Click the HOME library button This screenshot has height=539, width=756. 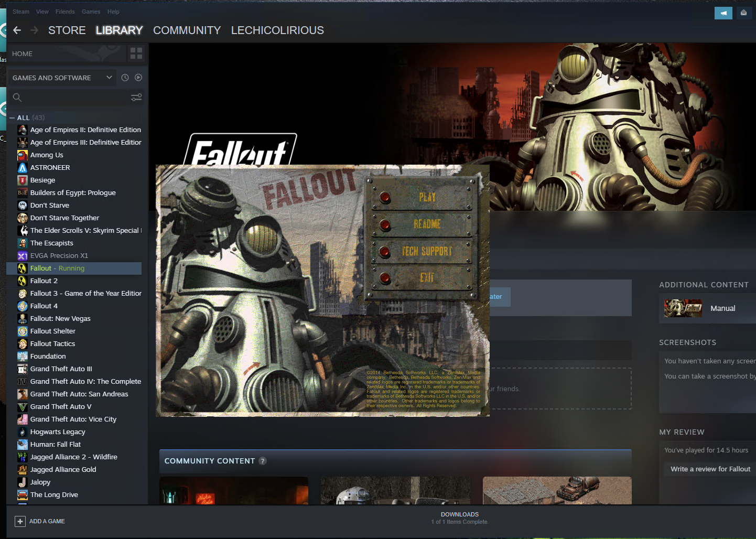[x=67, y=53]
